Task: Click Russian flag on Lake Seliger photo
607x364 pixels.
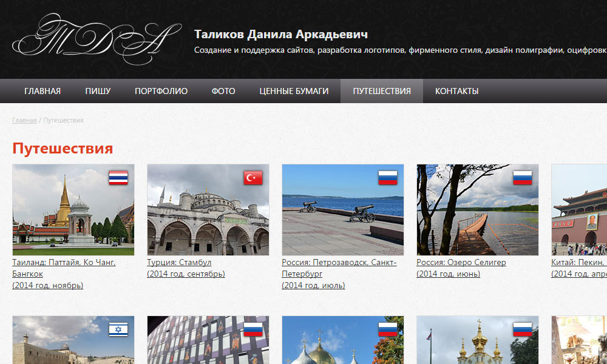Action: (523, 178)
